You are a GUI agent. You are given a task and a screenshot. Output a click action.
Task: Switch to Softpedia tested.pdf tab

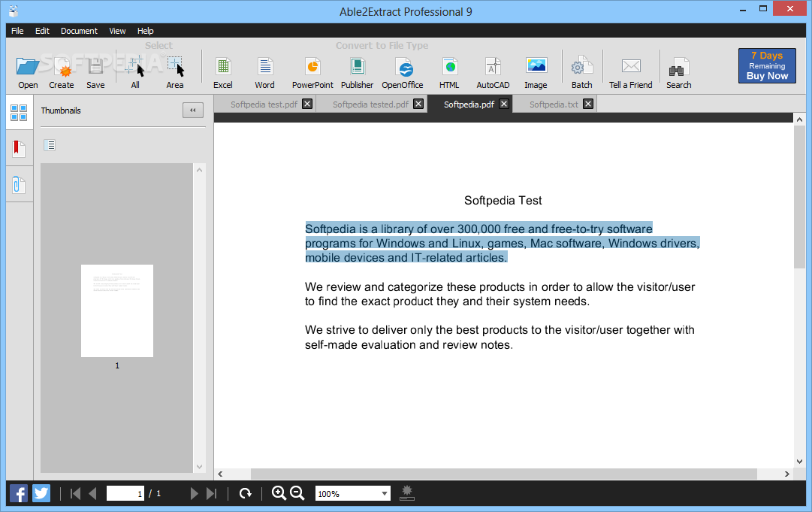370,105
